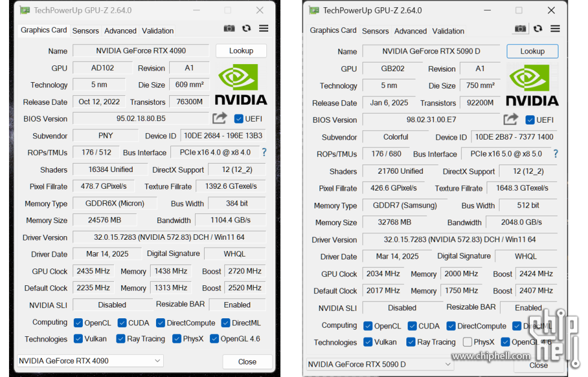588x377 pixels.
Task: Take a screenshot in RTX 4090 window
Action: coord(229,29)
